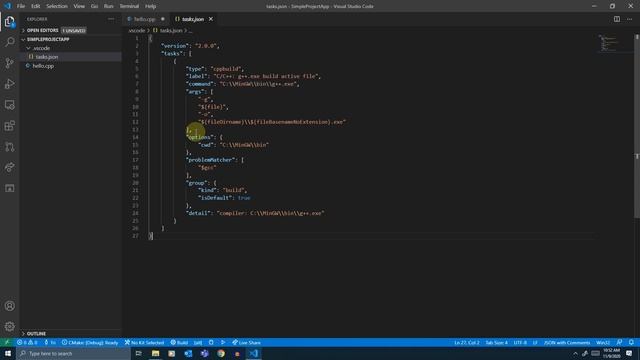Click the VS Code logo in title bar

7,6
